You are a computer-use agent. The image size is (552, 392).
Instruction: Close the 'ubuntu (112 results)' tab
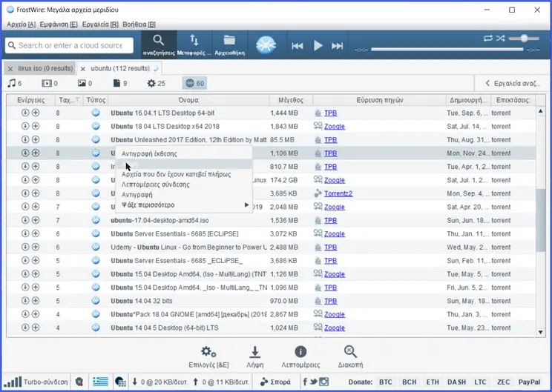point(83,69)
